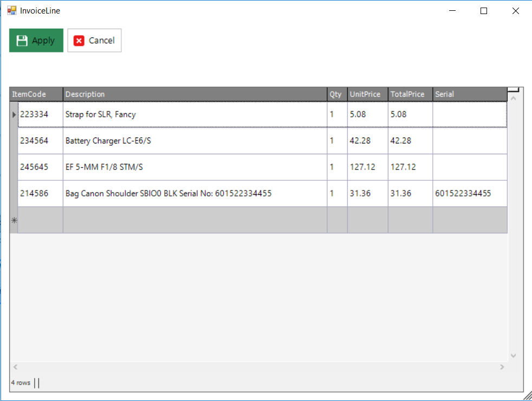Click the UnitPrice column header
532x401 pixels.
367,94
